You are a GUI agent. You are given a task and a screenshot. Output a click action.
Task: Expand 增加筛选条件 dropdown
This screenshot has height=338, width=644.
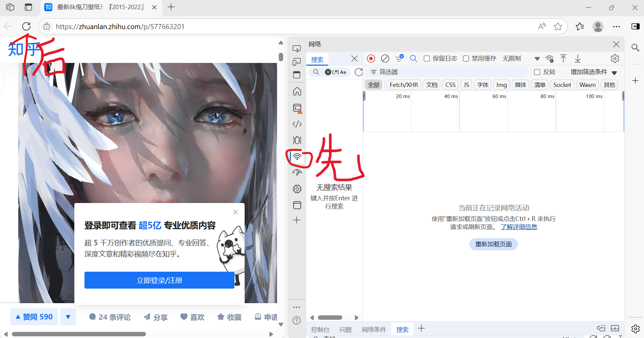coord(594,72)
